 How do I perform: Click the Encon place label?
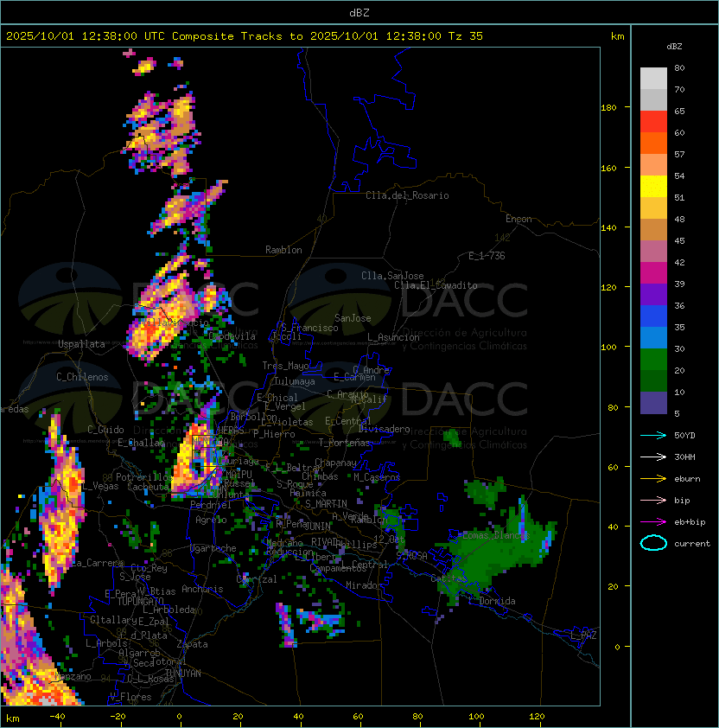click(x=519, y=219)
